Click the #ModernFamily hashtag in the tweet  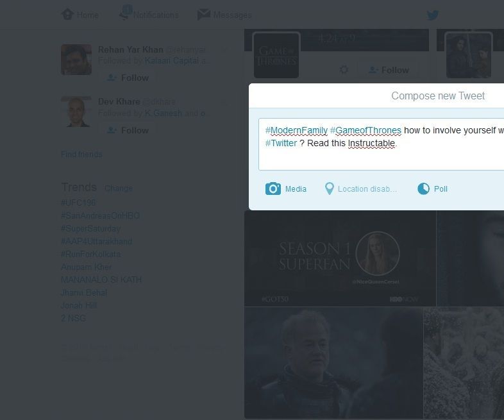296,130
